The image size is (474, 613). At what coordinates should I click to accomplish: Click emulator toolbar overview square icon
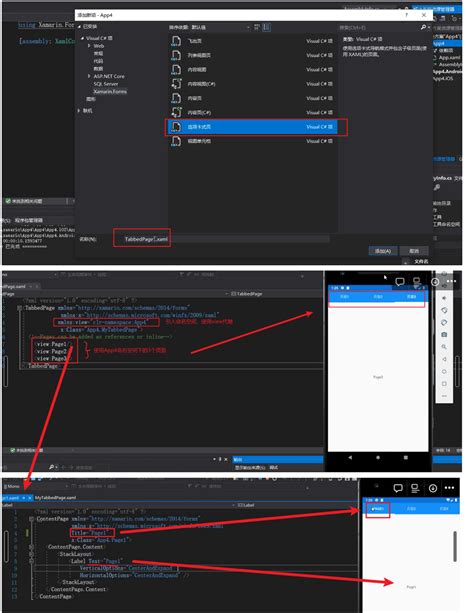coord(444,384)
